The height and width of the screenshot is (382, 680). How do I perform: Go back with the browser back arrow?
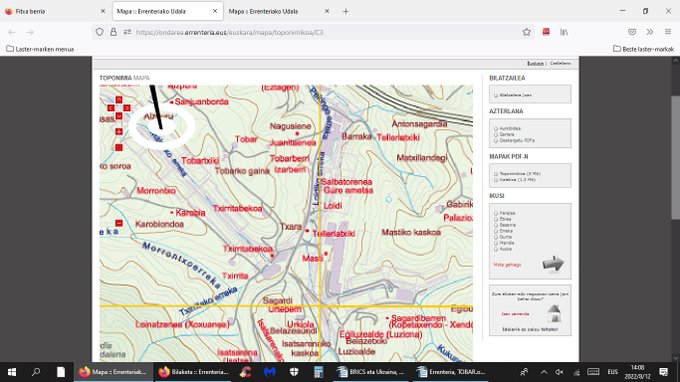[x=12, y=32]
